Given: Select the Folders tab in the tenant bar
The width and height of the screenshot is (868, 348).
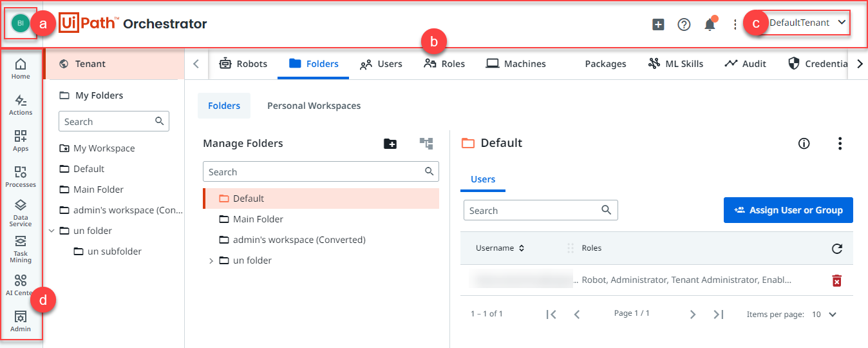Looking at the screenshot, I should tap(314, 64).
